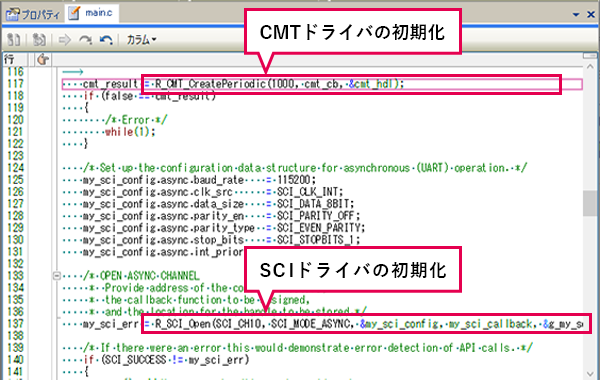Close the editor panel with X
The image size is (600, 380).
coord(591,15)
